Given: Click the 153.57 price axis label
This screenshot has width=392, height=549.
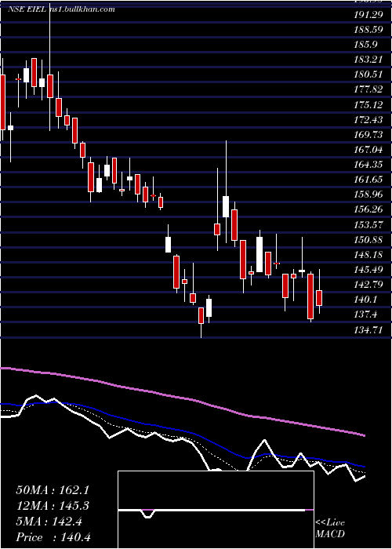Looking at the screenshot, I should pyautogui.click(x=368, y=225).
